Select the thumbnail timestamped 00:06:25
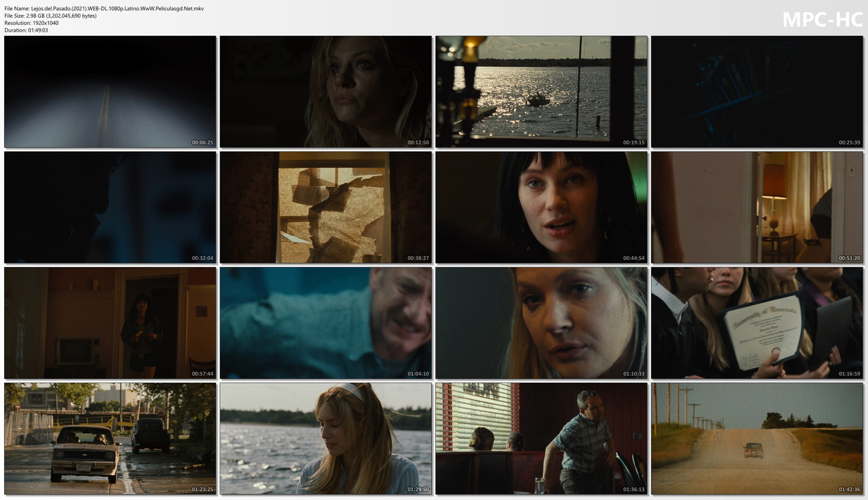 110,91
